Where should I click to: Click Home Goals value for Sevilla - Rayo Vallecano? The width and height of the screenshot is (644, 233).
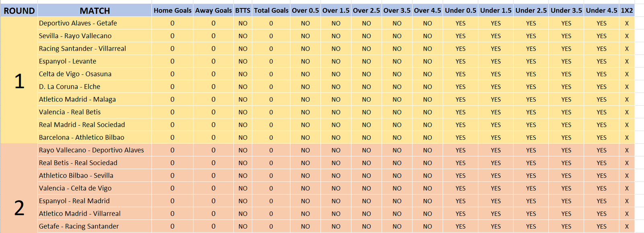[x=172, y=36]
